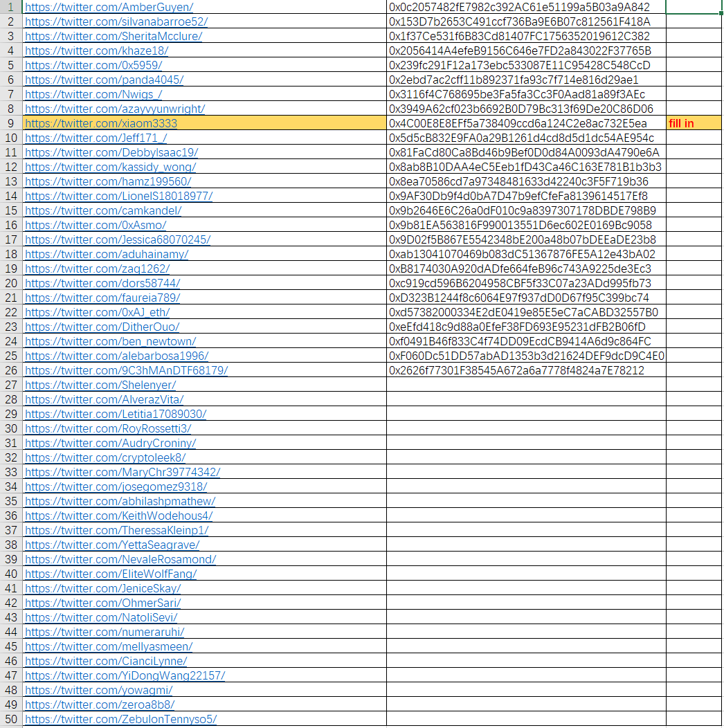Viewport: 724px width, 728px height.
Task: Open the 9C3hMAnDTF68179 twitter link
Action: coord(126,370)
